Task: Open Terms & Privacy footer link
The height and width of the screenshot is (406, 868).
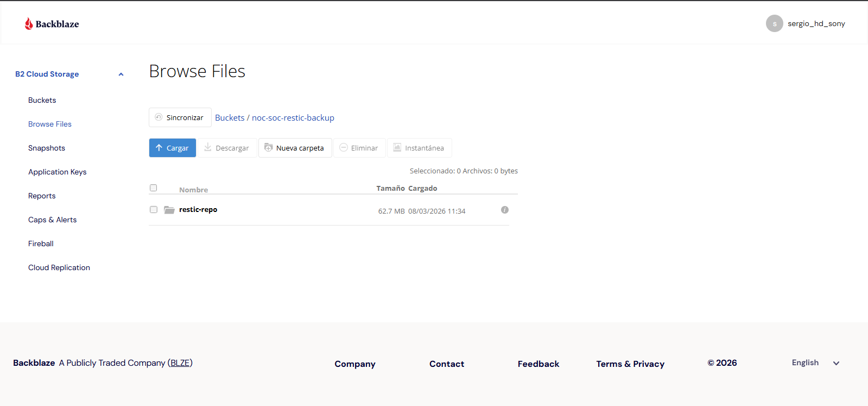Action: 630,364
